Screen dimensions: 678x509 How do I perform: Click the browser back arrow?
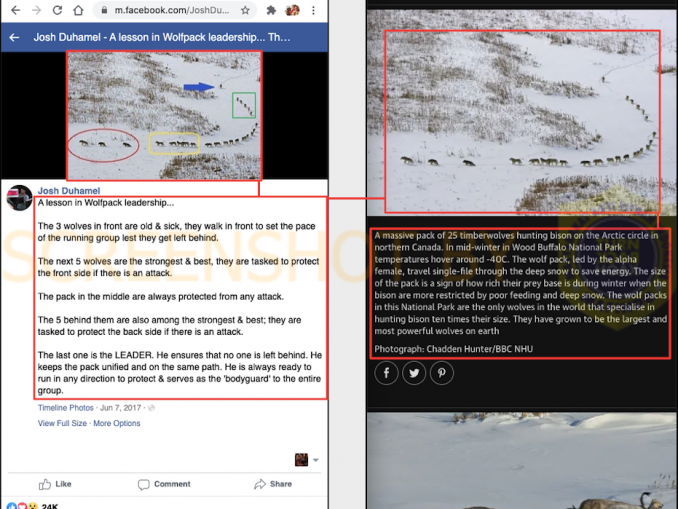click(x=16, y=10)
